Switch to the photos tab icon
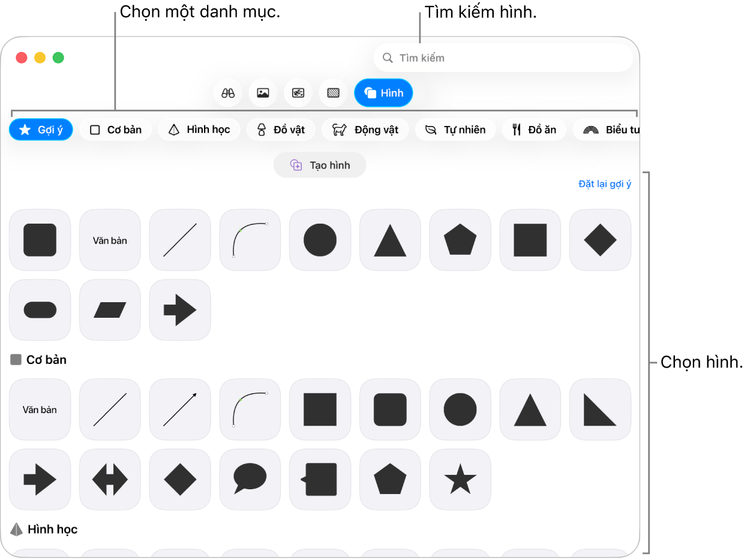The height and width of the screenshot is (560, 747). tap(263, 93)
